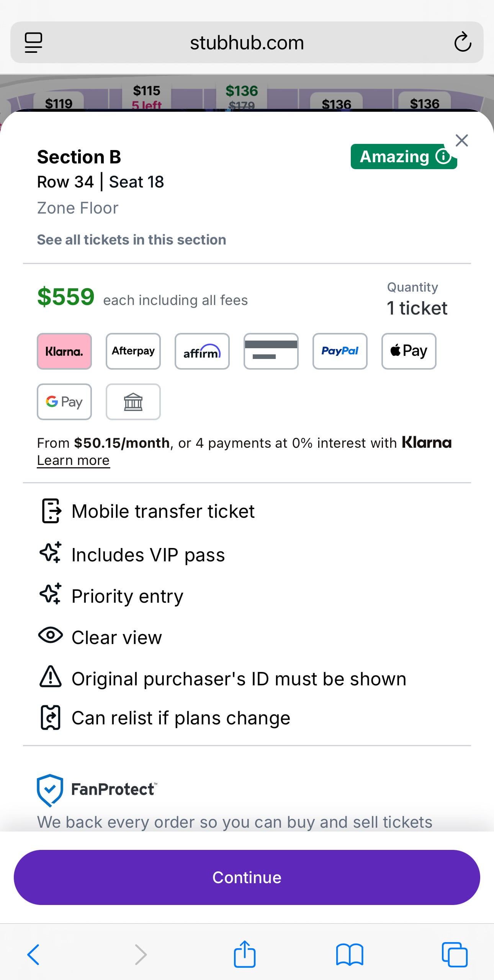Tap the stubhub.com address field

point(247,42)
